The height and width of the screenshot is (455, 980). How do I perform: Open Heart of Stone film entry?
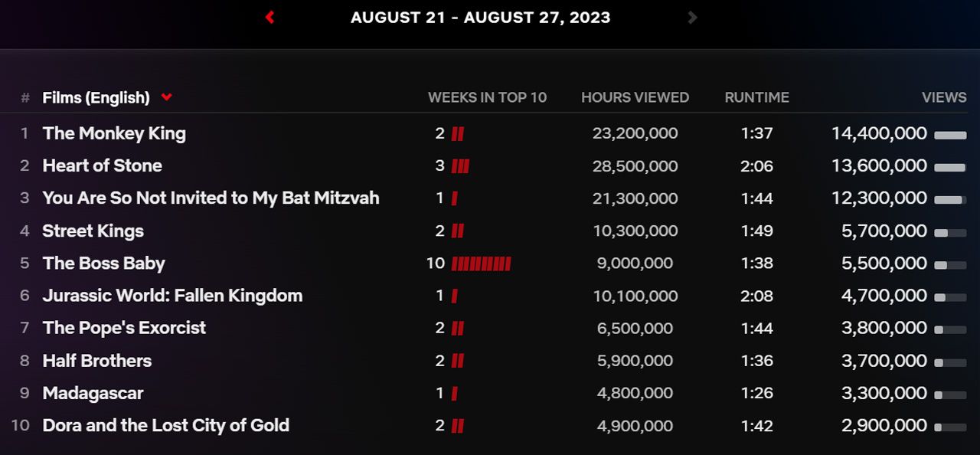(x=102, y=165)
